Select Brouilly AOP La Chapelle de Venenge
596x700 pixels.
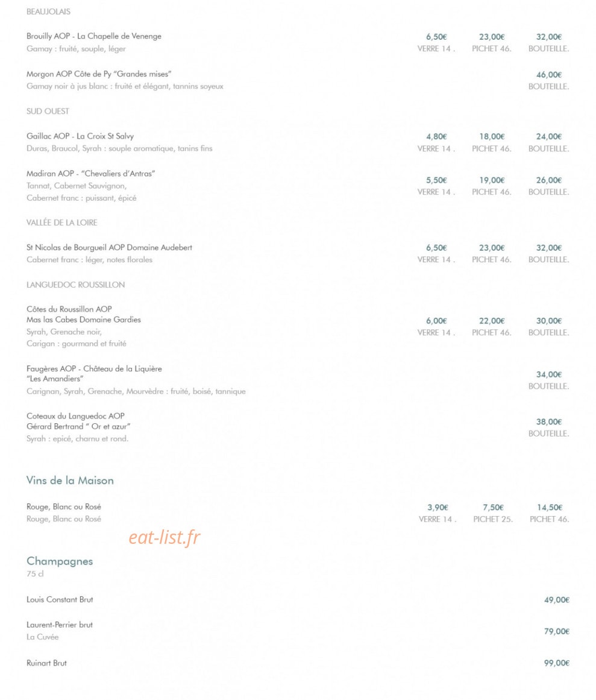point(93,36)
